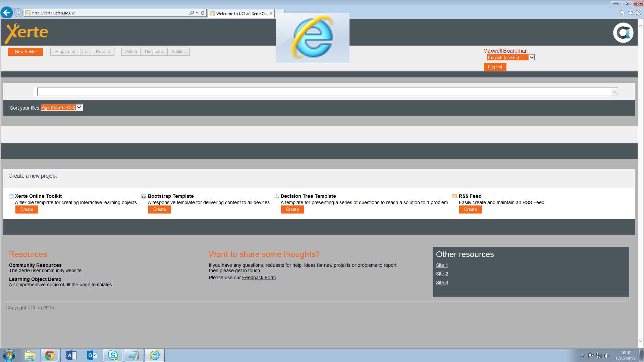Click the page scrollbar up arrow
The image size is (644, 362).
tap(640, 26)
